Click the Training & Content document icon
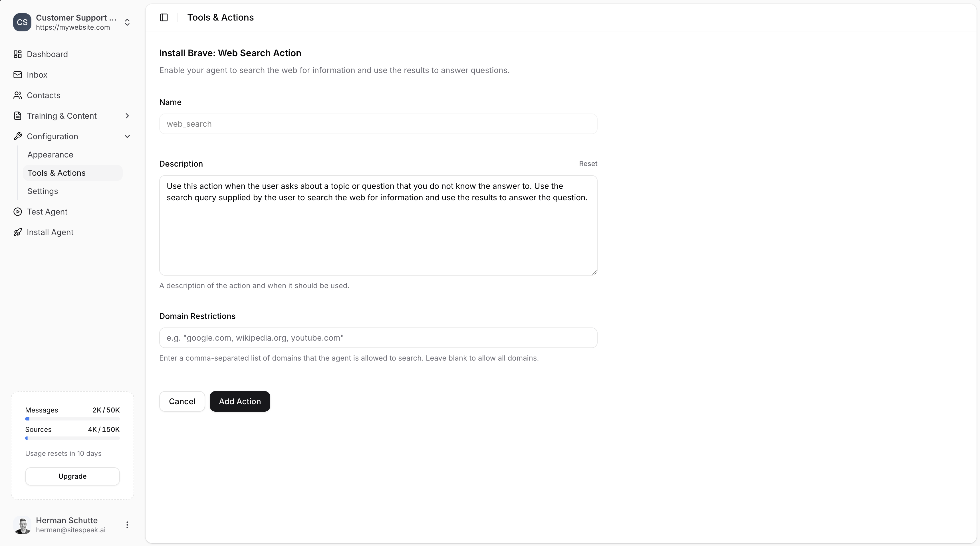 (x=17, y=116)
